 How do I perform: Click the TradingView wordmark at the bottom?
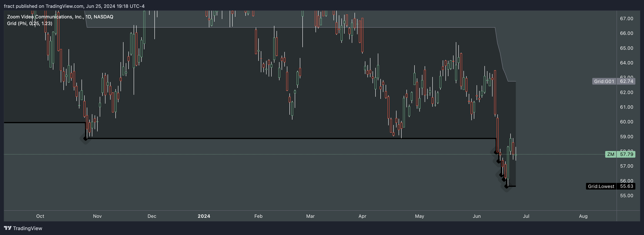(27, 228)
